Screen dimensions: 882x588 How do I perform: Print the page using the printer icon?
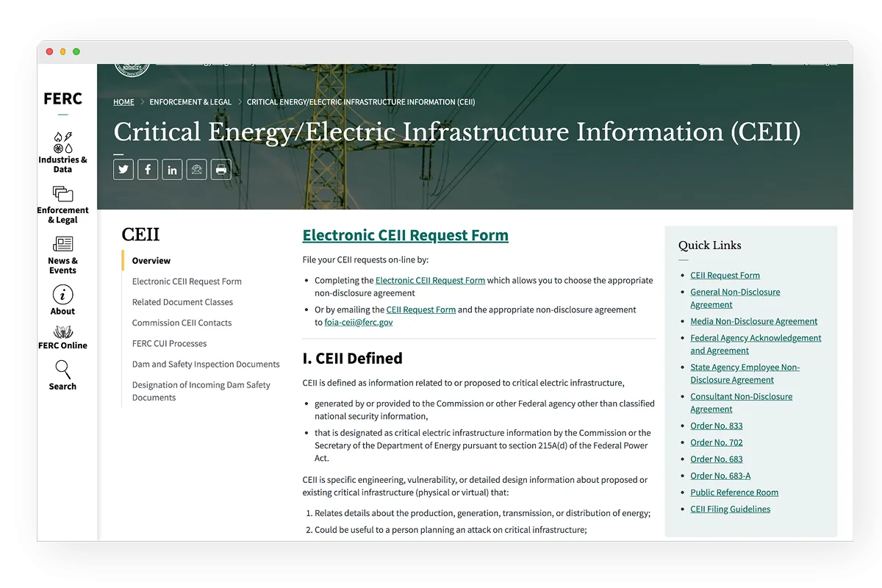tap(220, 169)
